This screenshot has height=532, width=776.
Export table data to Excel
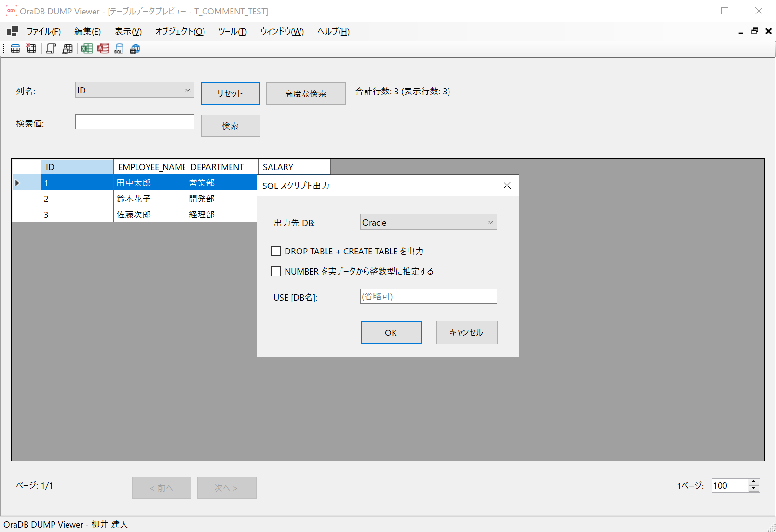87,48
